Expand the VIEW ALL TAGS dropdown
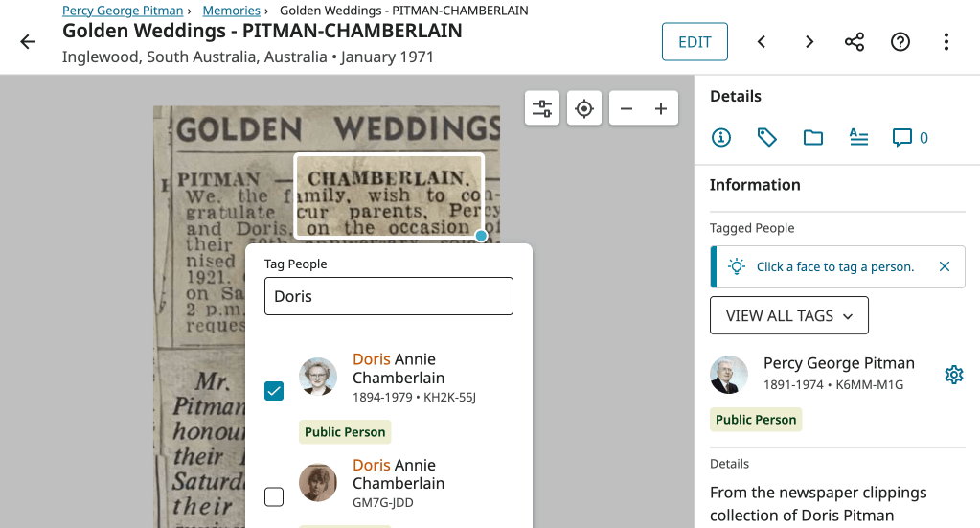This screenshot has height=528, width=980. point(788,315)
